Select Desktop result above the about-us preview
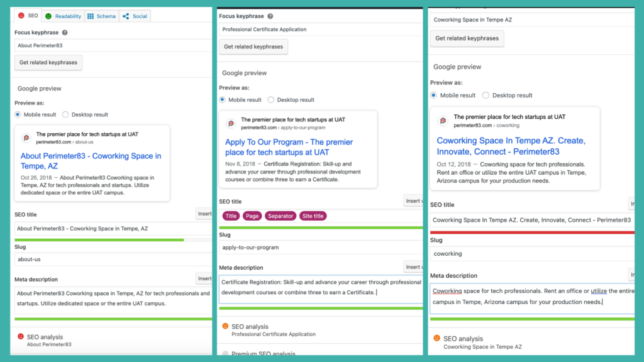 pos(65,114)
